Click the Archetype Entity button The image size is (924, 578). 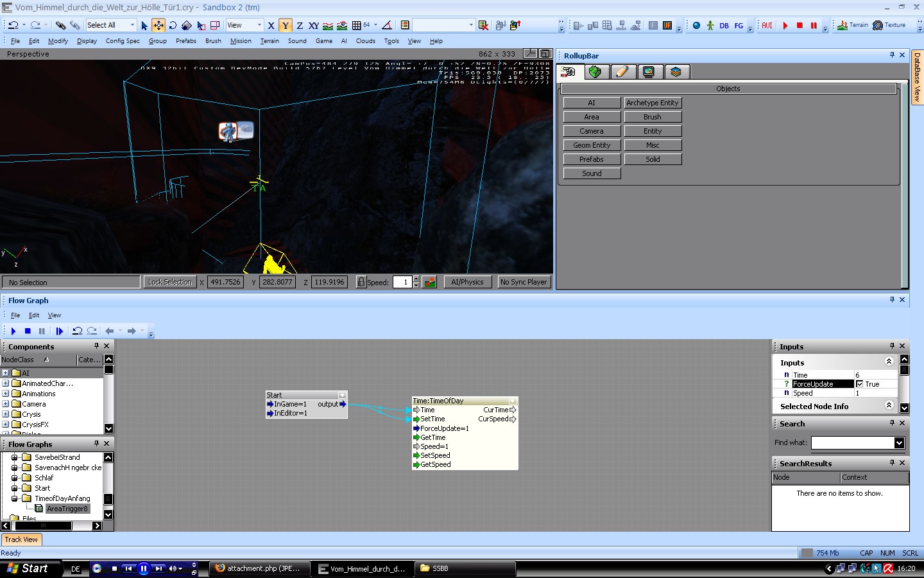653,103
